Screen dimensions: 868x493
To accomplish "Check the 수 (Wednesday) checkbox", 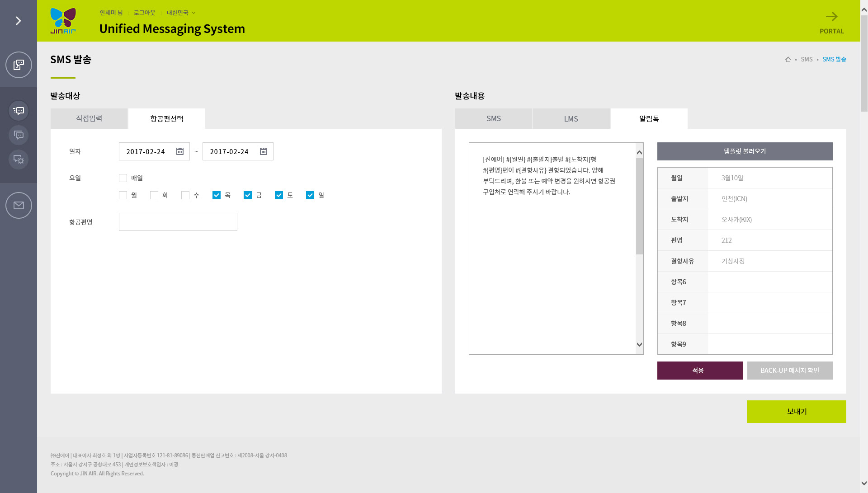I will click(x=185, y=195).
